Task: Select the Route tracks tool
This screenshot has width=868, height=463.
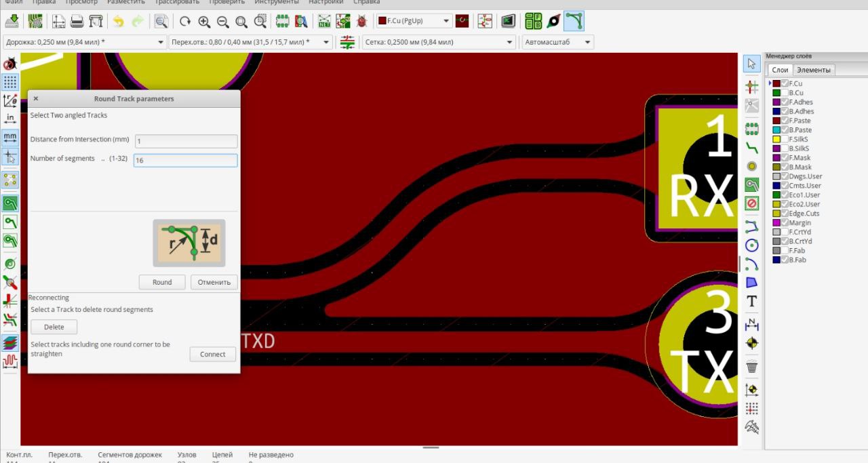Action: 751,147
